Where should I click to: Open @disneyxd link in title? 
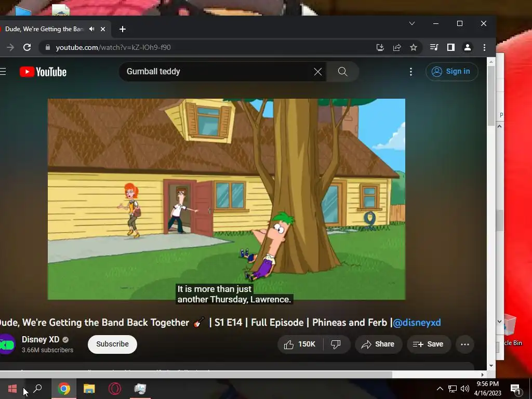417,322
